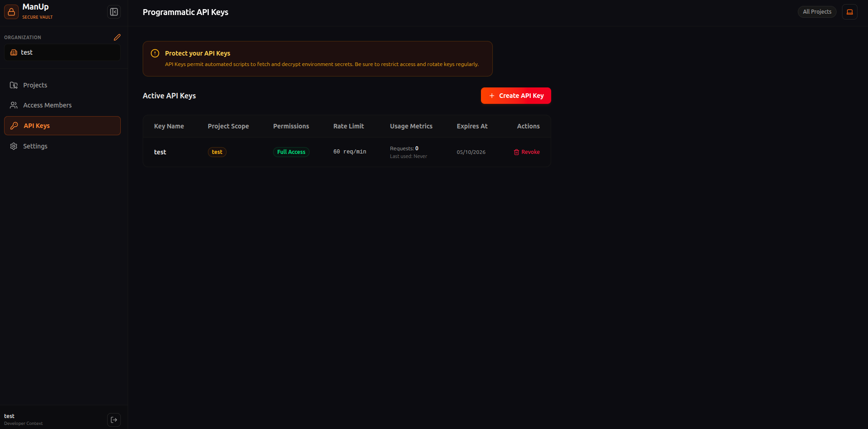Click the Settings gear icon
This screenshot has height=429, width=868.
tap(14, 146)
